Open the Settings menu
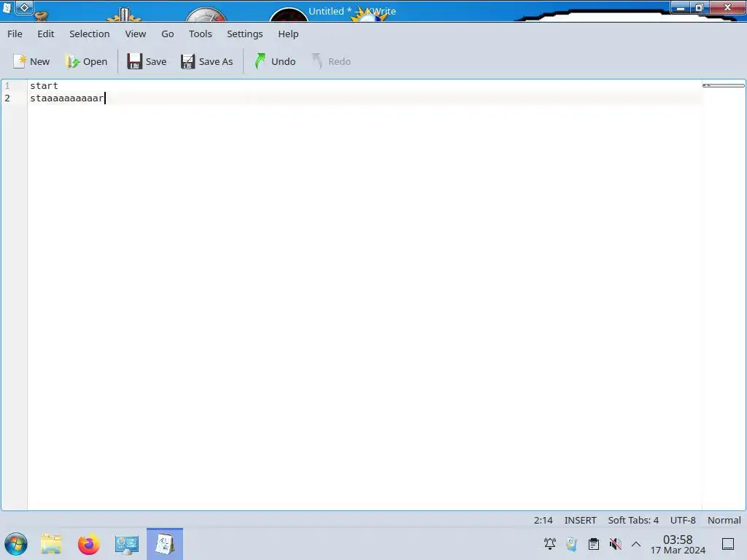The image size is (747, 560). pos(245,34)
